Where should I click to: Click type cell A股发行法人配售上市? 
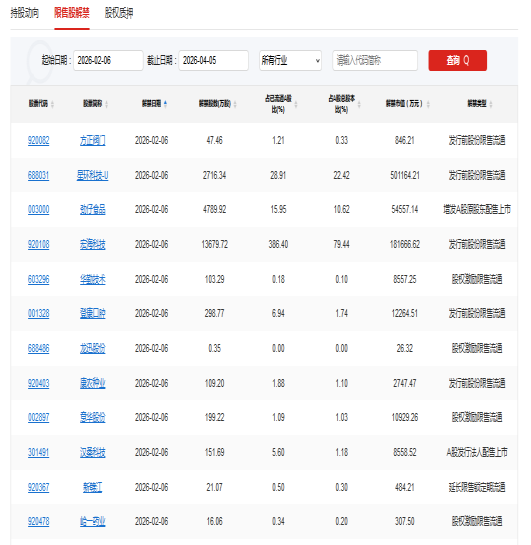pyautogui.click(x=477, y=452)
